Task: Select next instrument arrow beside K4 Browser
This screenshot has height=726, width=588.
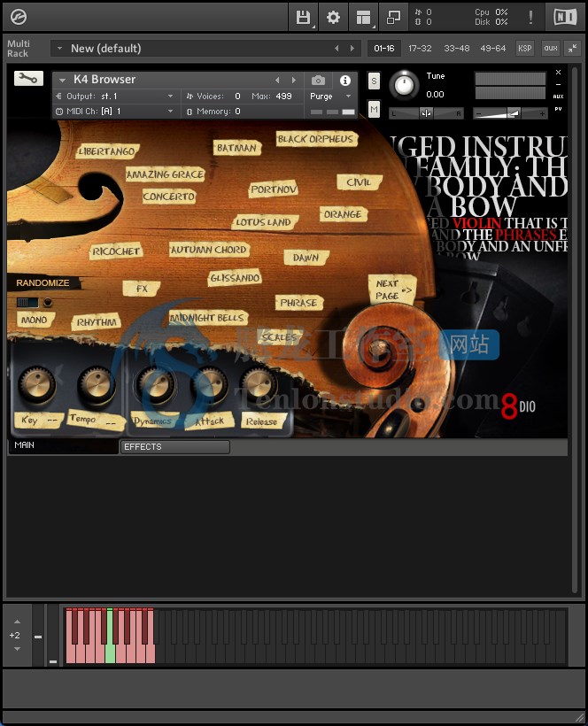Action: (x=293, y=80)
